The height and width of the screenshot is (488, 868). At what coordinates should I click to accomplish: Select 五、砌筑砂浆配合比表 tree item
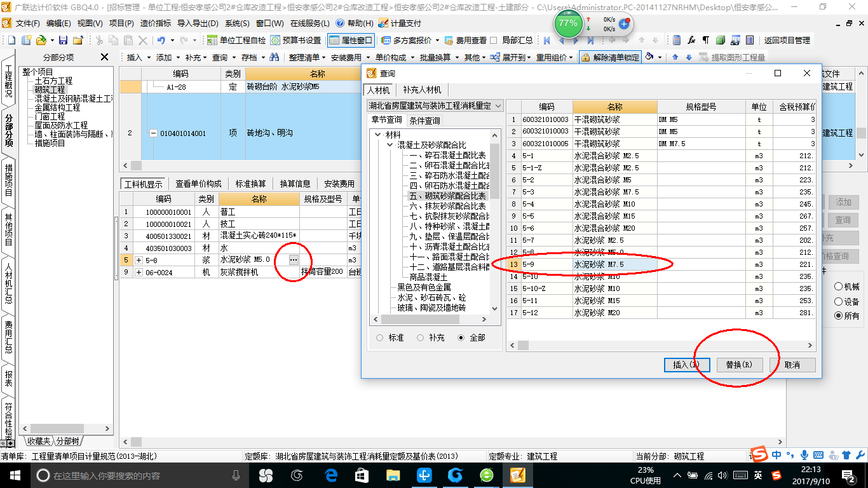(448, 196)
